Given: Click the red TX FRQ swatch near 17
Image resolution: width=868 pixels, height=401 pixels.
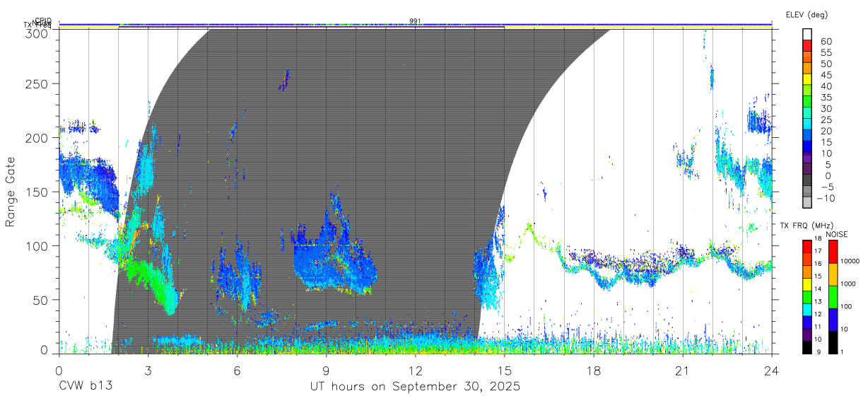Looking at the screenshot, I should pyautogui.click(x=807, y=247).
